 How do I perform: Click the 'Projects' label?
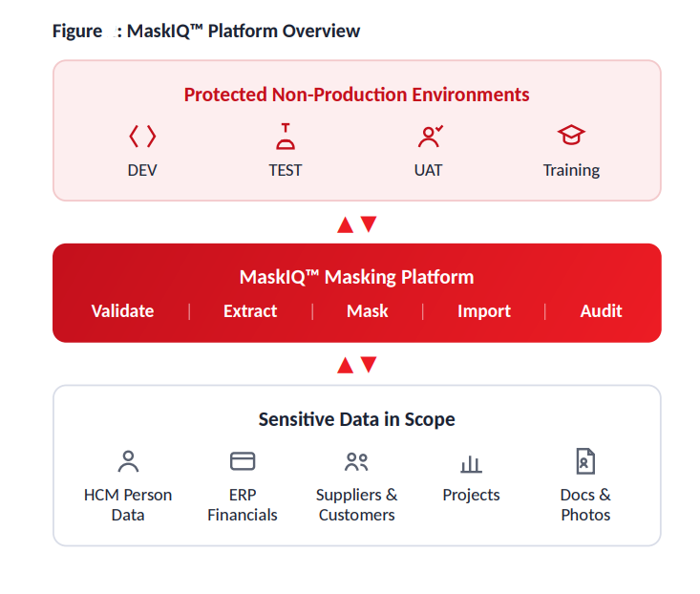click(471, 496)
